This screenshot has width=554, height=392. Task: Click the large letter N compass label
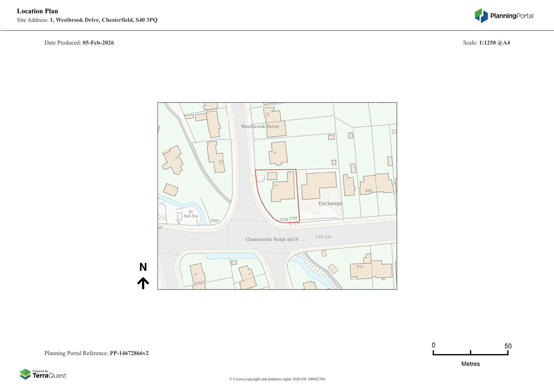pos(143,267)
